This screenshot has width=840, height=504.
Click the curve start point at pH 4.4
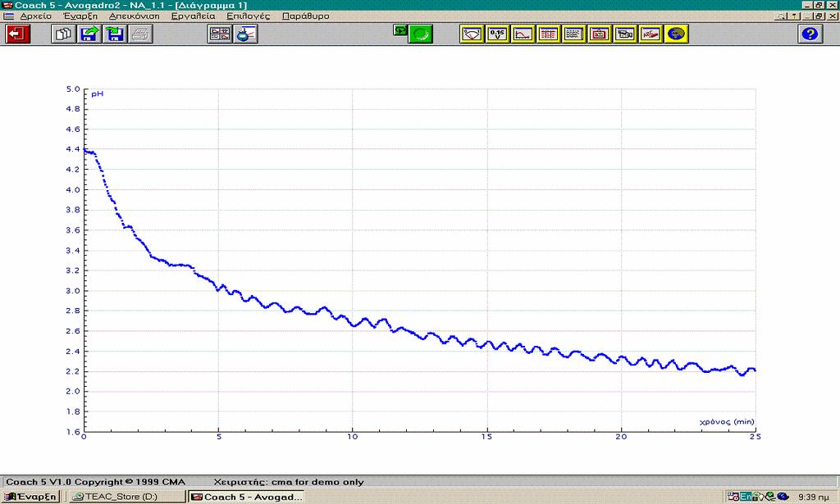[85, 150]
